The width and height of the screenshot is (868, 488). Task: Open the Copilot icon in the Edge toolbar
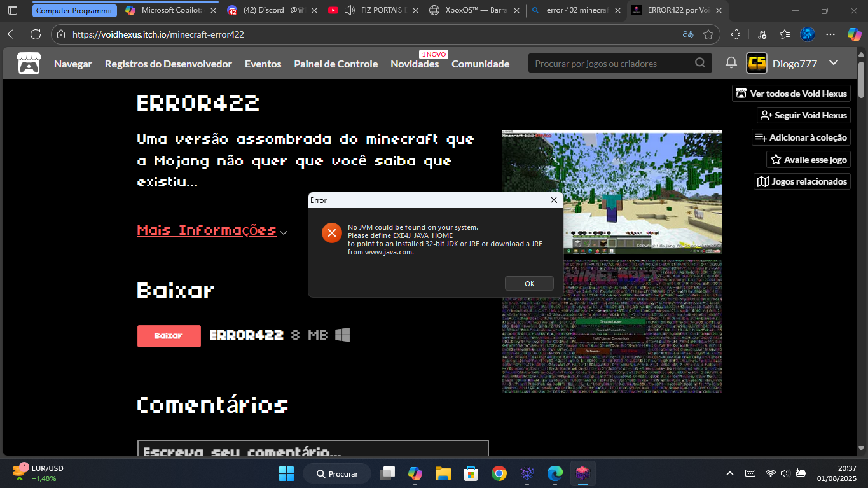tap(854, 34)
